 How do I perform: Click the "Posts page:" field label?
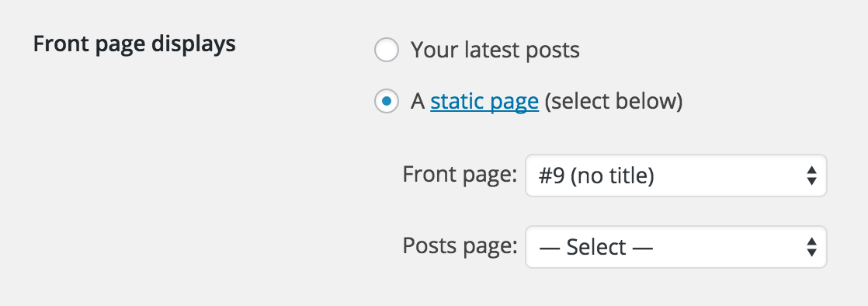tap(460, 245)
